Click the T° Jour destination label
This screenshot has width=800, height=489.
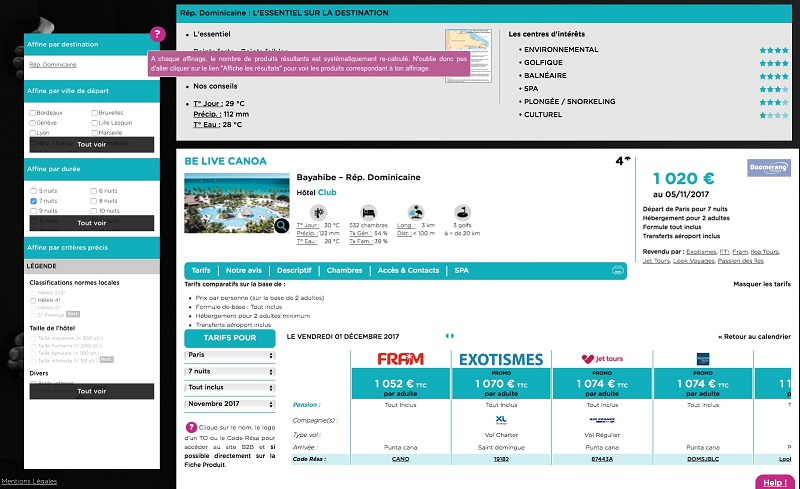tap(208, 104)
